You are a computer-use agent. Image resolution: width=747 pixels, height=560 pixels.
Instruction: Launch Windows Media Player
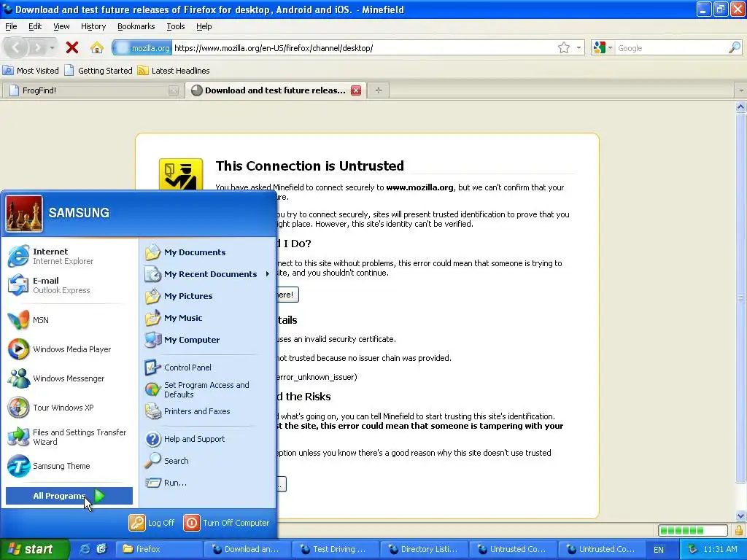click(70, 349)
